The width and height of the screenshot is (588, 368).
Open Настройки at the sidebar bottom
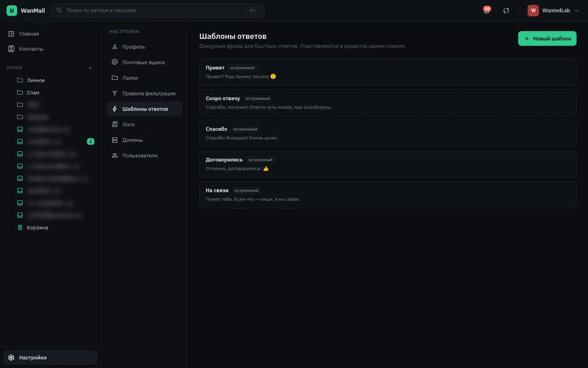tap(51, 357)
